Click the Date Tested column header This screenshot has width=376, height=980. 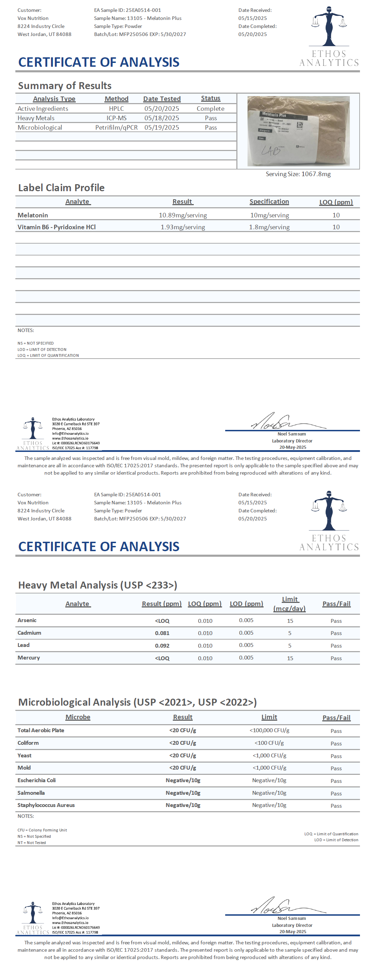coord(162,99)
